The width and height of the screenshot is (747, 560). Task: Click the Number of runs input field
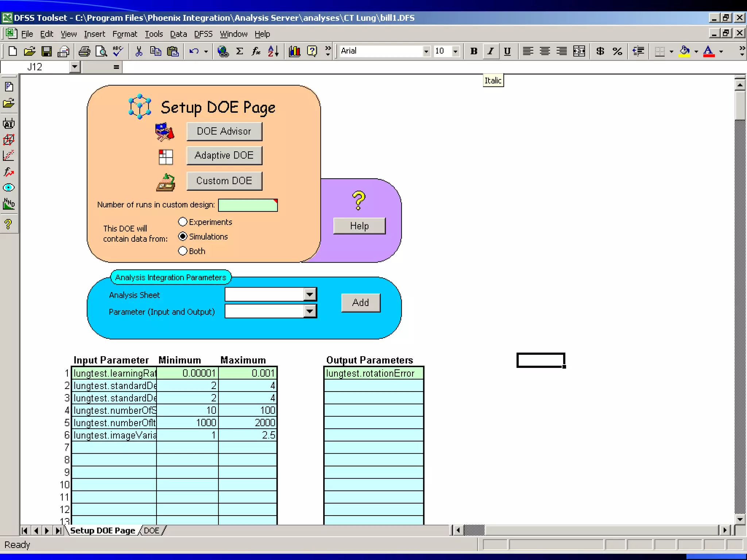point(248,205)
